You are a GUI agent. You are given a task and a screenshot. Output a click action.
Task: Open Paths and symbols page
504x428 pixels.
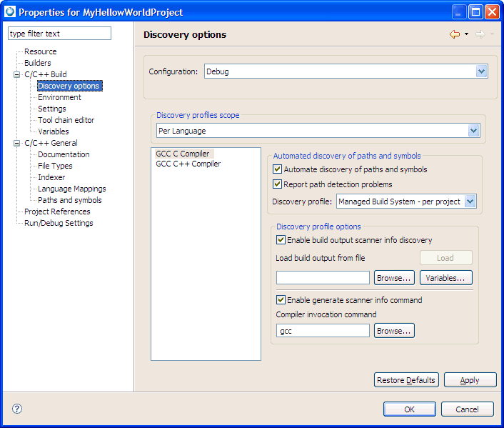tap(69, 200)
